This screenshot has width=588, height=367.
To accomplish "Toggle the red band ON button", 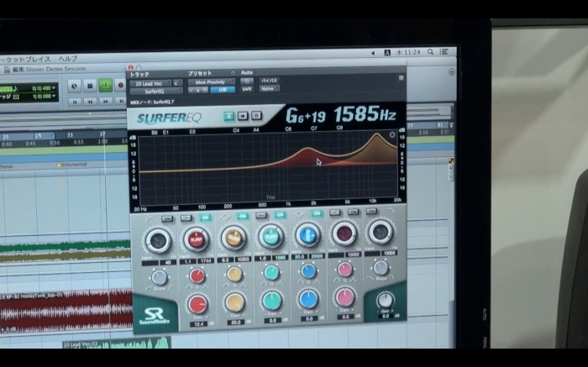I will coord(205,218).
